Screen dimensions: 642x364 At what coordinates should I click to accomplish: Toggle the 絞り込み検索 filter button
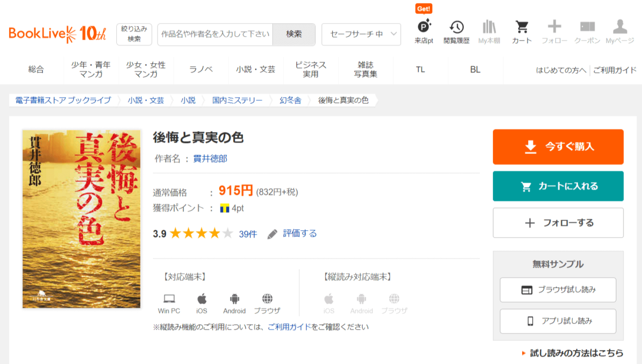pos(134,34)
